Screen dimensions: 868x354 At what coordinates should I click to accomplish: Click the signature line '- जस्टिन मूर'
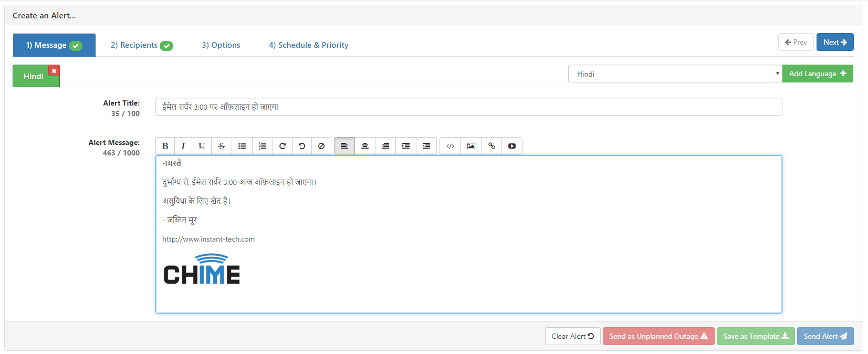point(180,220)
